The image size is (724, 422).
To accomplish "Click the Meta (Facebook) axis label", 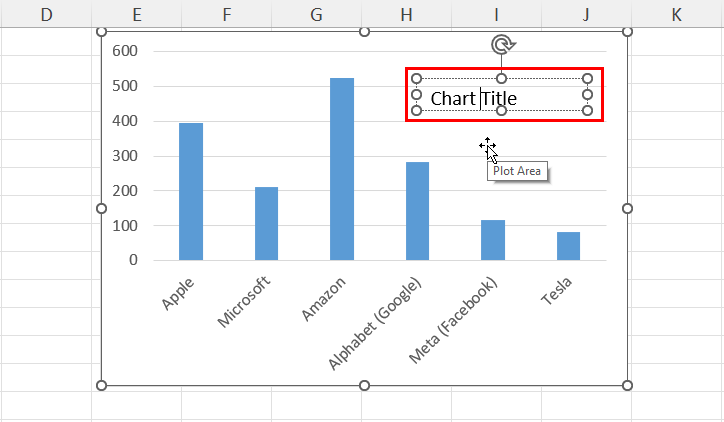I will point(454,320).
